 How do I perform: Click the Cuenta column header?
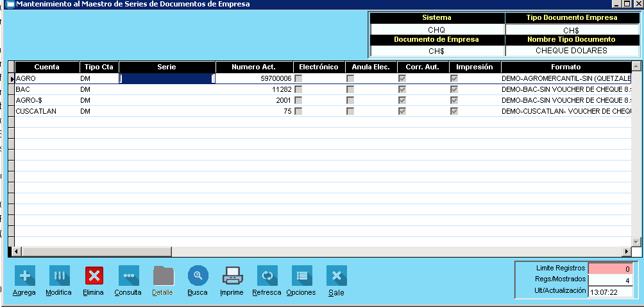(47, 67)
